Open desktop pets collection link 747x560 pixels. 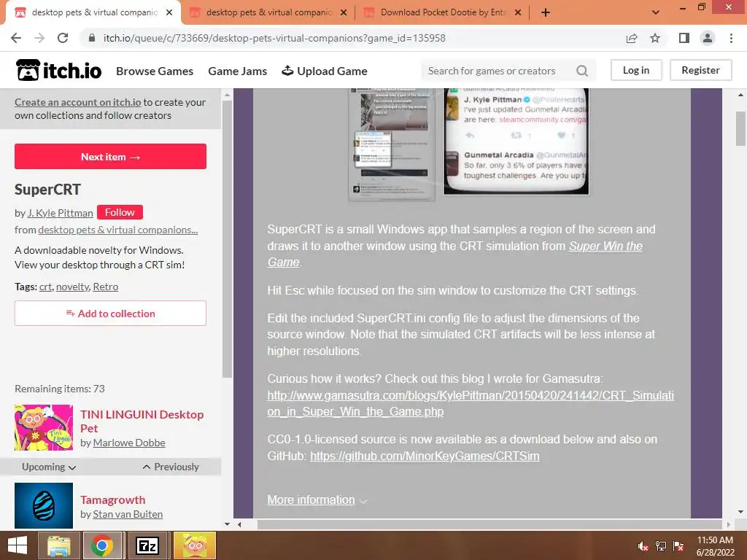[x=118, y=230]
